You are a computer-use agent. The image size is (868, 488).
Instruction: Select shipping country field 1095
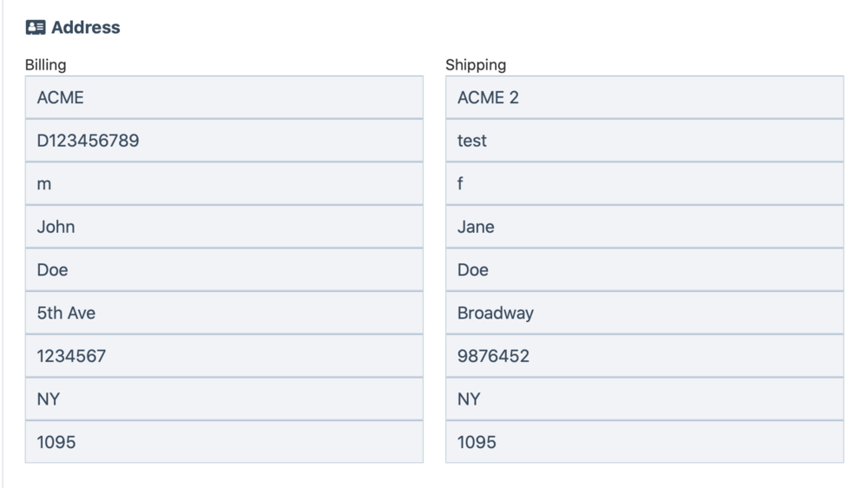(644, 442)
